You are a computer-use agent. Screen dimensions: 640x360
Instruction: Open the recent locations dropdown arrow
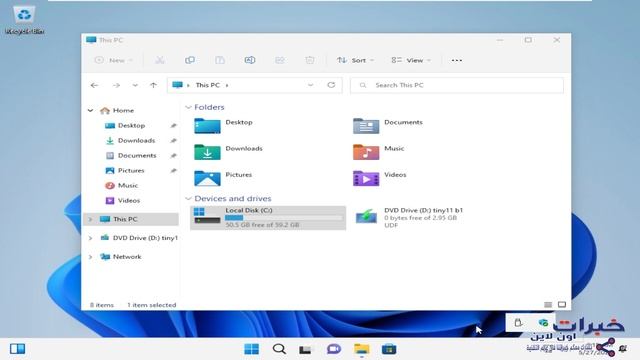tap(135, 85)
